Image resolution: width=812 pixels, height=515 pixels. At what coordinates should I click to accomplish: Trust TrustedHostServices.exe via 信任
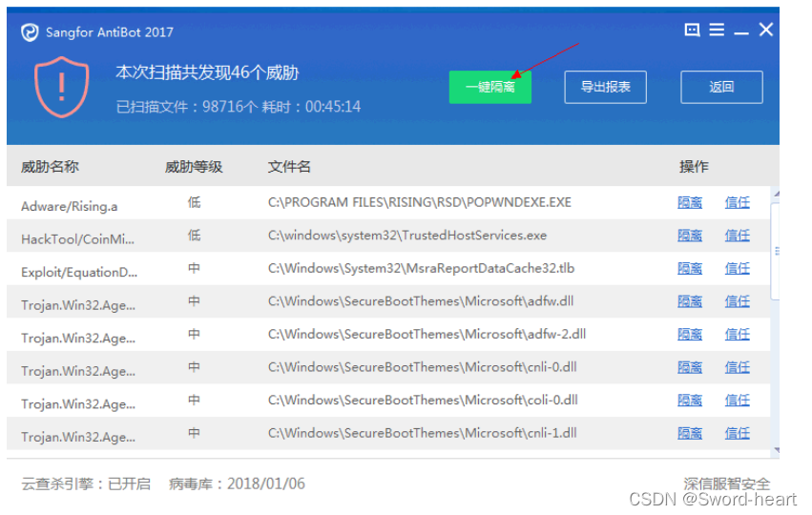click(x=738, y=236)
